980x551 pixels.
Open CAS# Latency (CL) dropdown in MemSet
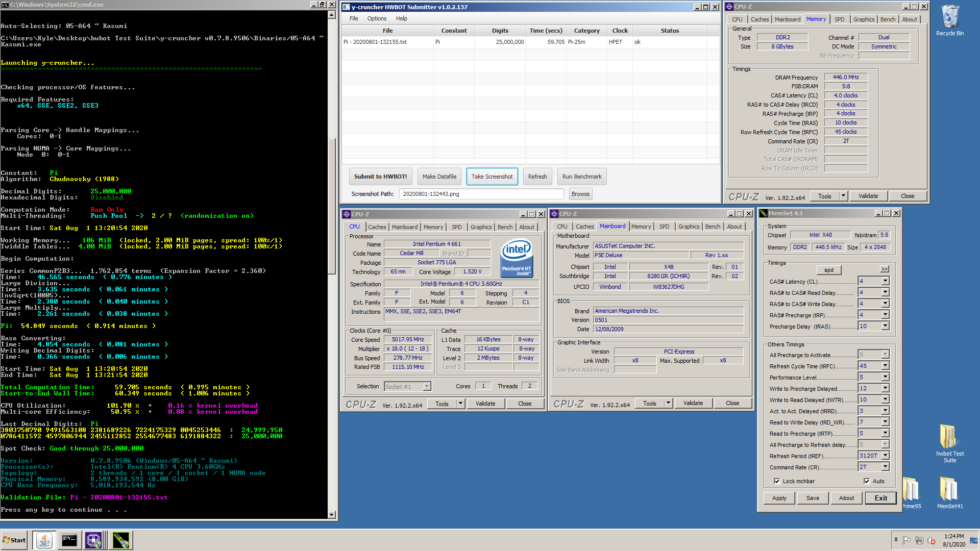pos(886,281)
